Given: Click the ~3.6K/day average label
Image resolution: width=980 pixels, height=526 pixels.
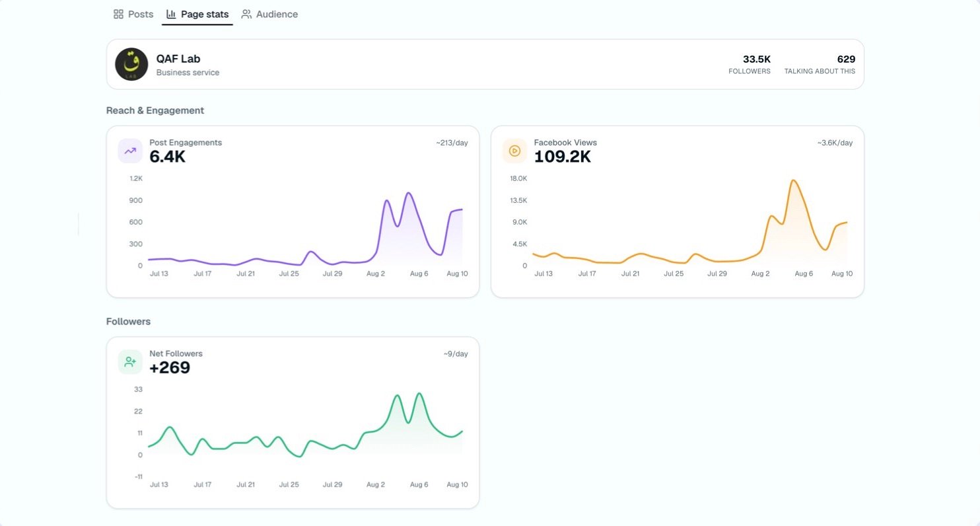Looking at the screenshot, I should coord(835,143).
